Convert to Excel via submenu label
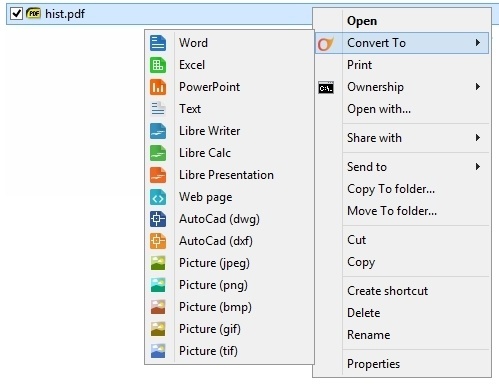This screenshot has width=499, height=384. click(192, 65)
